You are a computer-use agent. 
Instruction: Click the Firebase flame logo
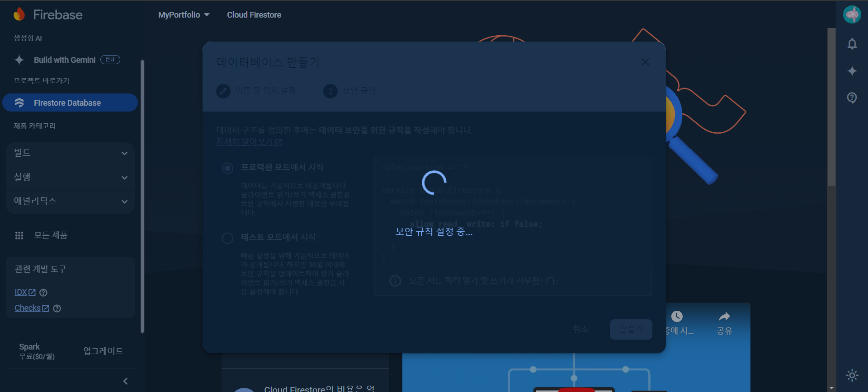(x=19, y=14)
